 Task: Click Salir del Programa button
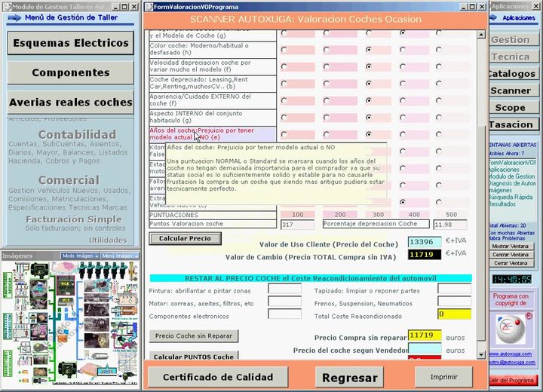coord(514,380)
